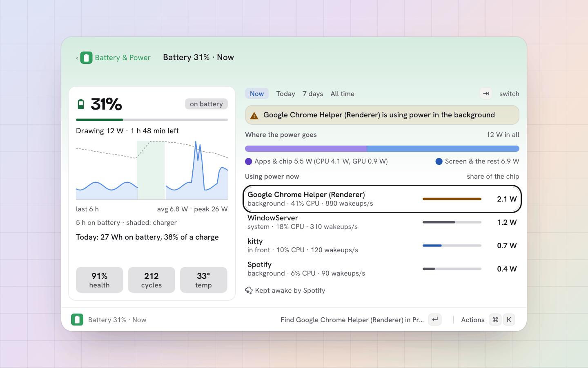Click the back chevron beside Battery & Power
Image resolution: width=588 pixels, height=368 pixels.
click(x=77, y=58)
